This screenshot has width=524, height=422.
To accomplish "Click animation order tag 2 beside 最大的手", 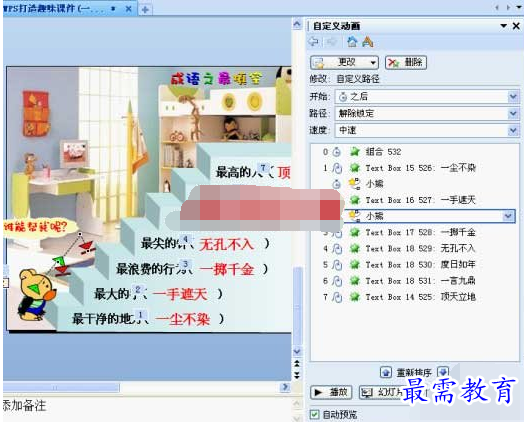I will 138,289.
